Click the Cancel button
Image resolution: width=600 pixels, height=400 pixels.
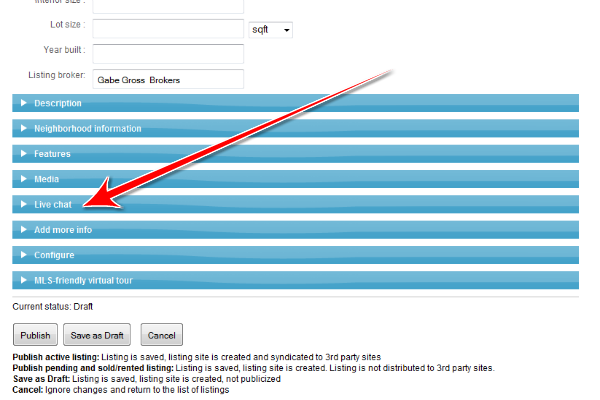coord(162,336)
